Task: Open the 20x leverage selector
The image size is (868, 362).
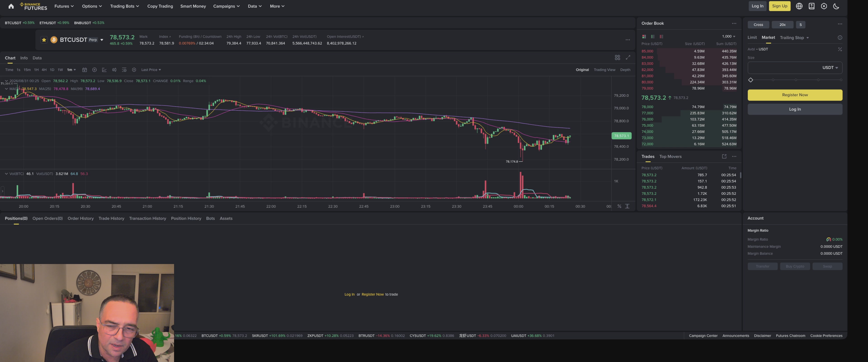Action: click(x=782, y=25)
